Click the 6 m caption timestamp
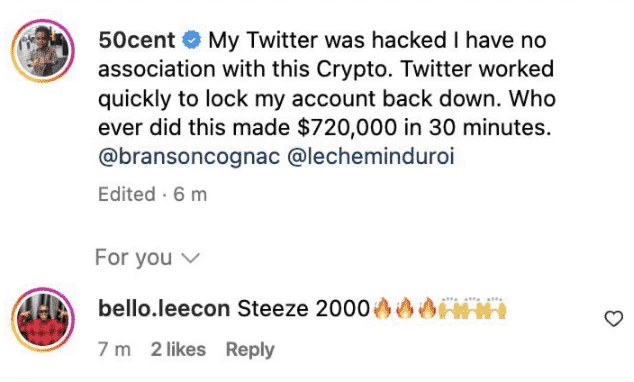Viewport: 634px width, 382px height. (190, 194)
